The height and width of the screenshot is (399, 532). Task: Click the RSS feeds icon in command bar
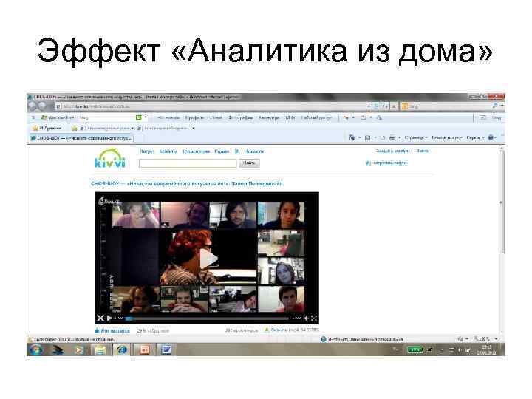[367, 137]
